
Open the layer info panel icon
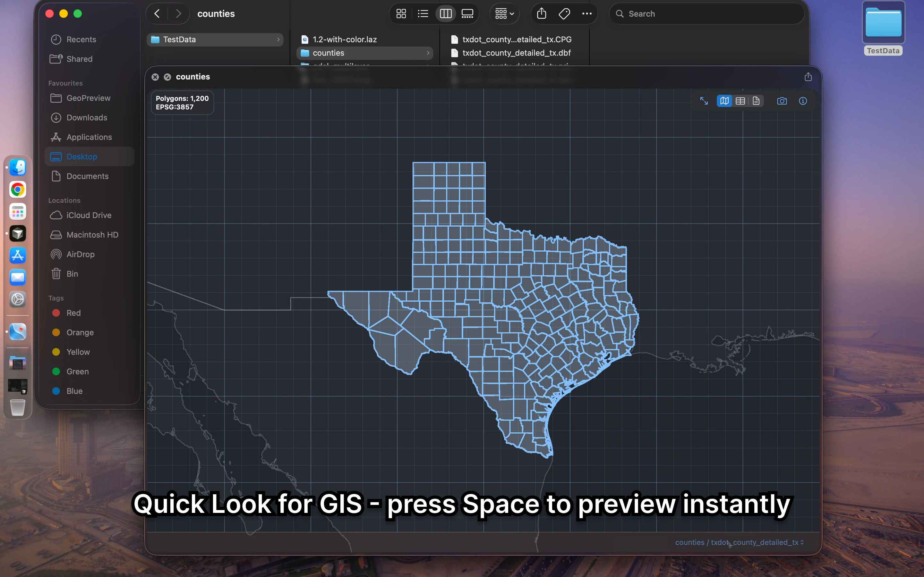tap(803, 101)
